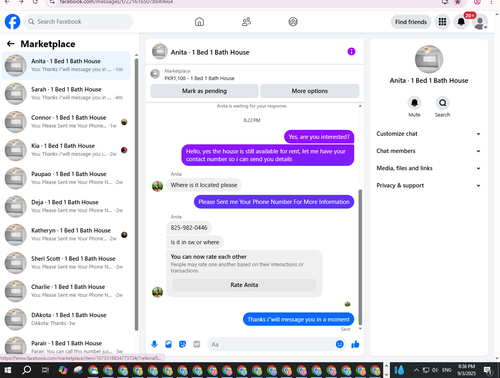Viewport: 500px width, 378px height.
Task: Open the purple conversation information icon
Action: point(351,51)
